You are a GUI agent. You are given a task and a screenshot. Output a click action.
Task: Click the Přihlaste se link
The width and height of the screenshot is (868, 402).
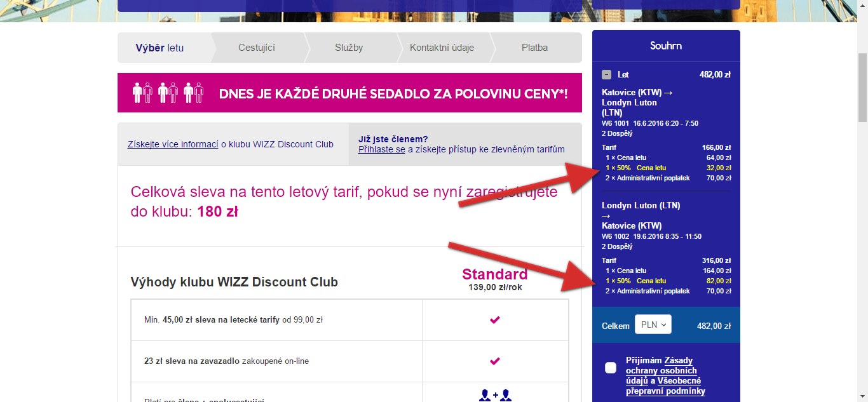click(x=381, y=149)
